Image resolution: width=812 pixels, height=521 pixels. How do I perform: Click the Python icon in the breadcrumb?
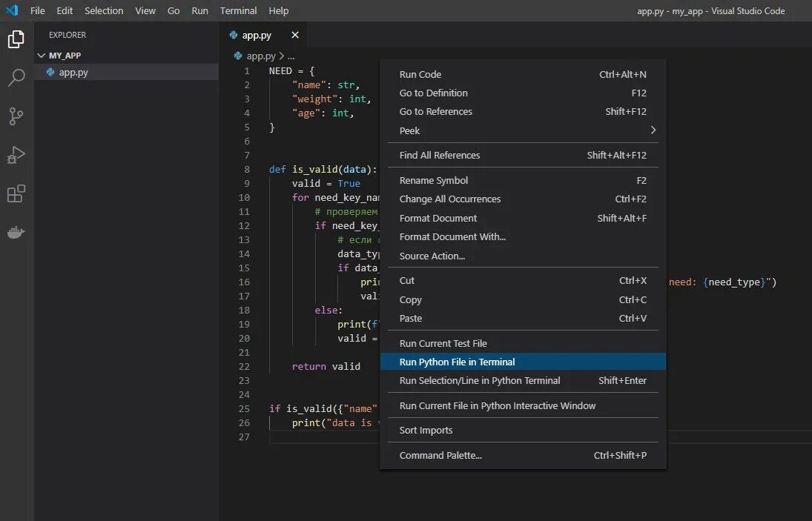pyautogui.click(x=238, y=56)
